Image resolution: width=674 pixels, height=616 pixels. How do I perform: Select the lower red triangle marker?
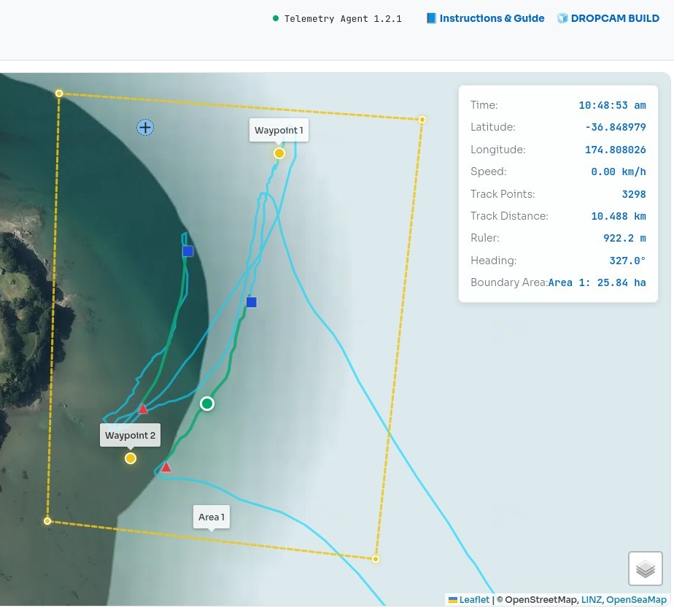click(166, 467)
